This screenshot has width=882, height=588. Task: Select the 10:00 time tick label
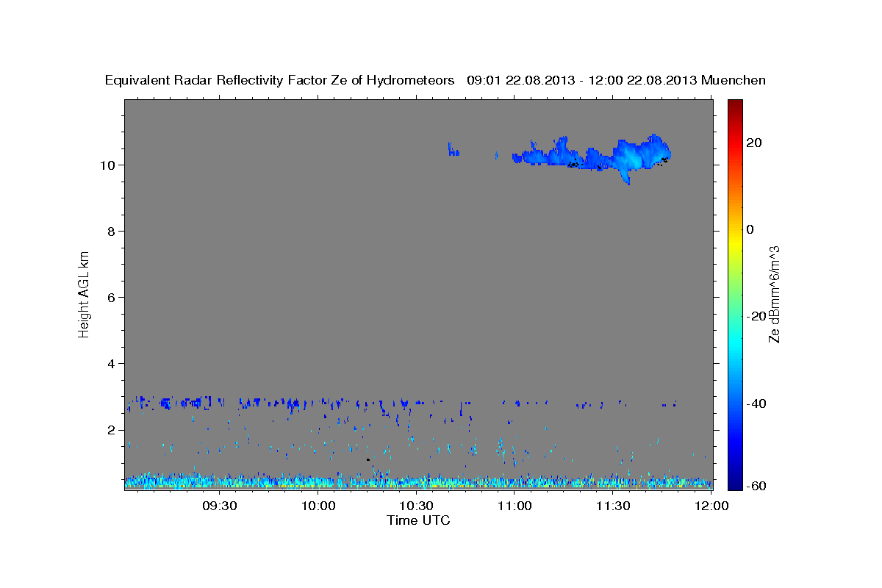pos(318,506)
